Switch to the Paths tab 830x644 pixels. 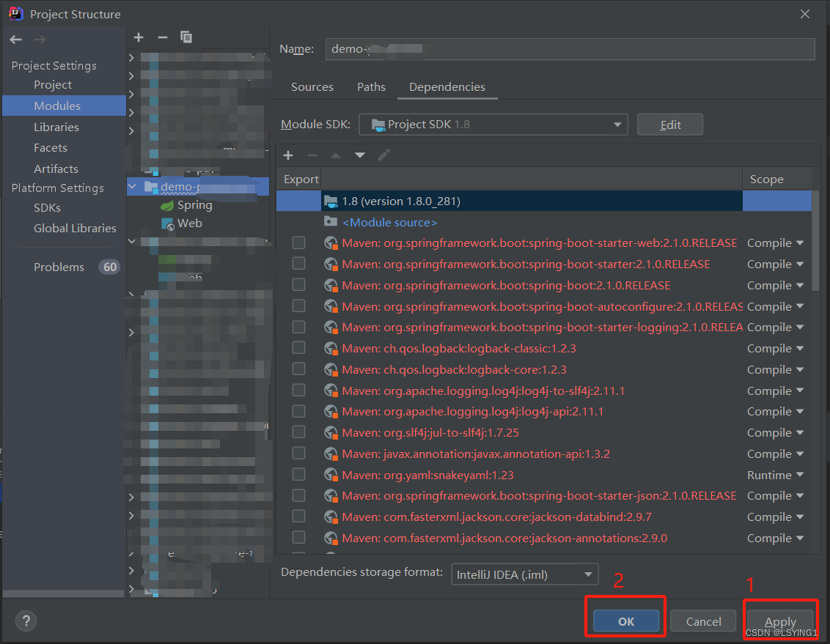371,86
